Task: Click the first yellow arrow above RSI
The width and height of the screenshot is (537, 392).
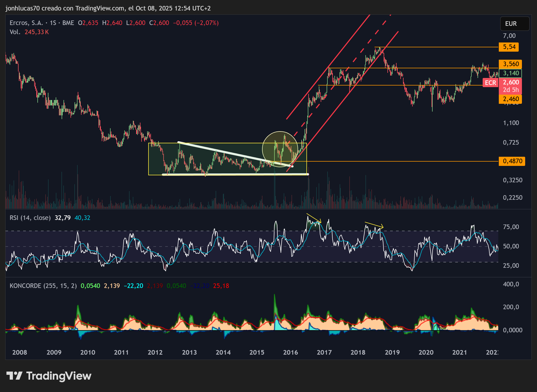Action: click(x=314, y=218)
